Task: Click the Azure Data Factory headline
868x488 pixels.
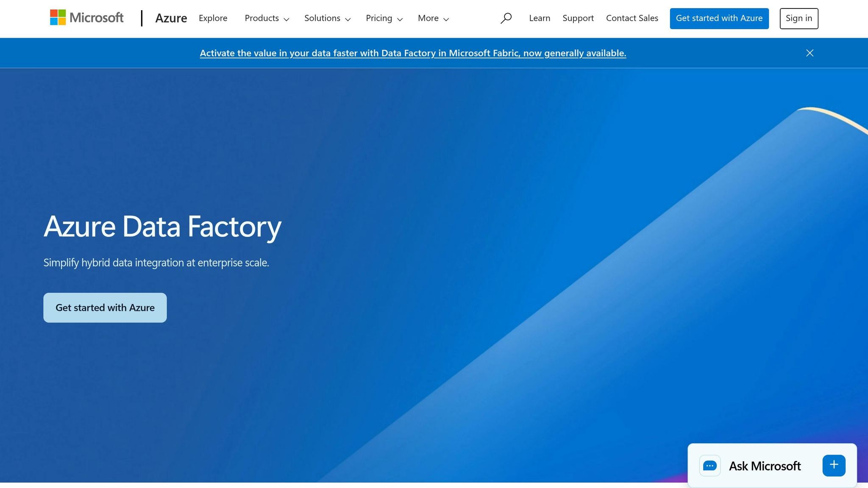Action: pos(162,227)
